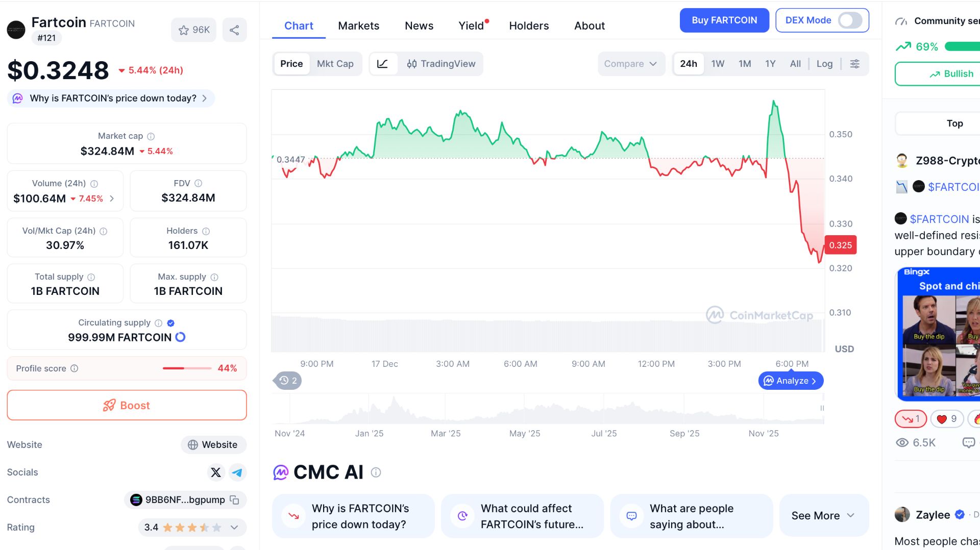Toggle DEX Mode switch on
Screen dimensions: 980x550
pos(850,20)
